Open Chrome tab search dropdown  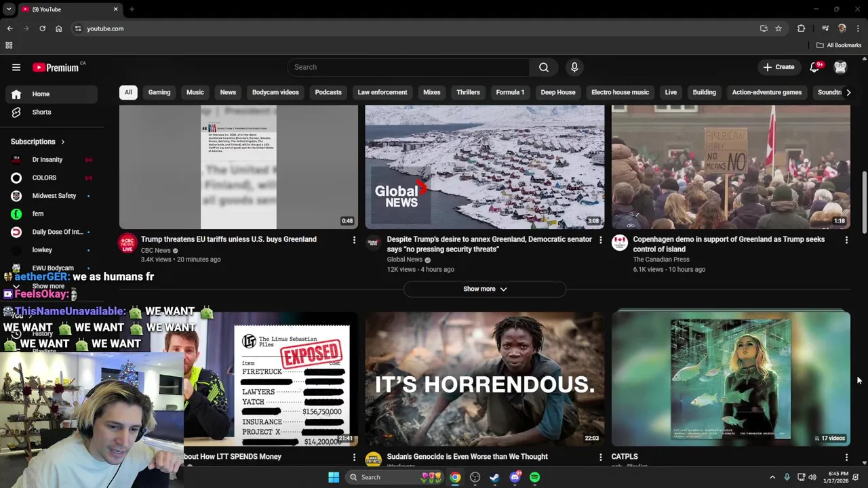click(x=9, y=9)
